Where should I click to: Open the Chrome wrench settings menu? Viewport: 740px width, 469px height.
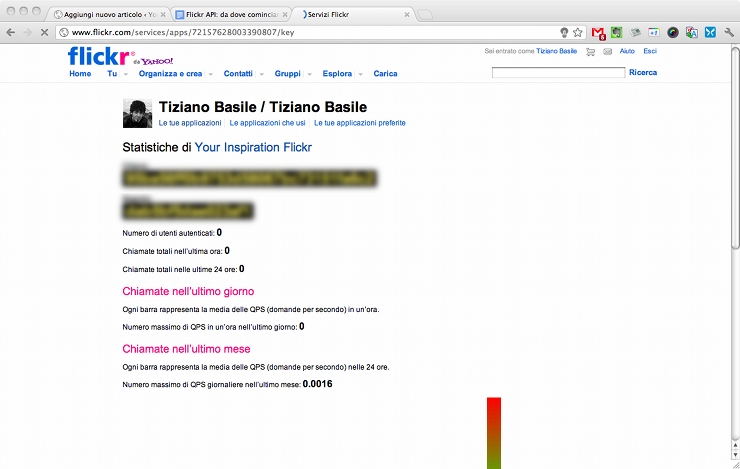point(729,32)
